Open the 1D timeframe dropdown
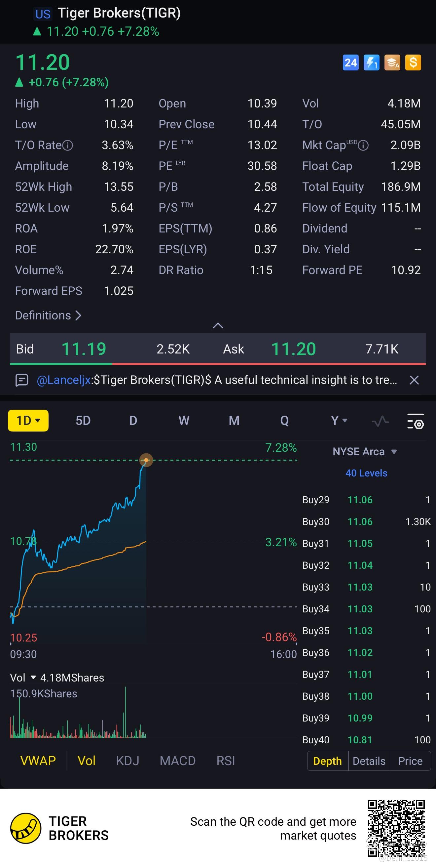 tap(28, 421)
